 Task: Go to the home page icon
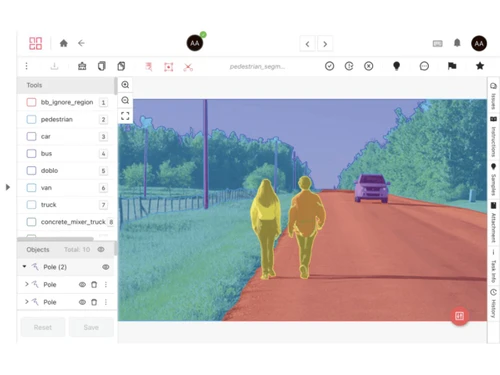[x=64, y=43]
